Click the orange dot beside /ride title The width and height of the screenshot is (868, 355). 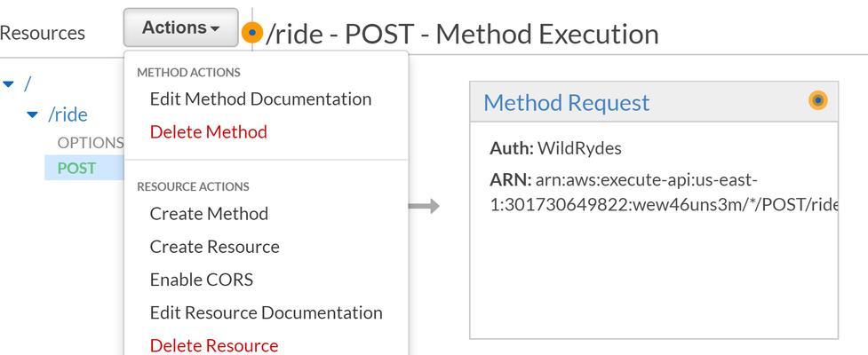252,33
